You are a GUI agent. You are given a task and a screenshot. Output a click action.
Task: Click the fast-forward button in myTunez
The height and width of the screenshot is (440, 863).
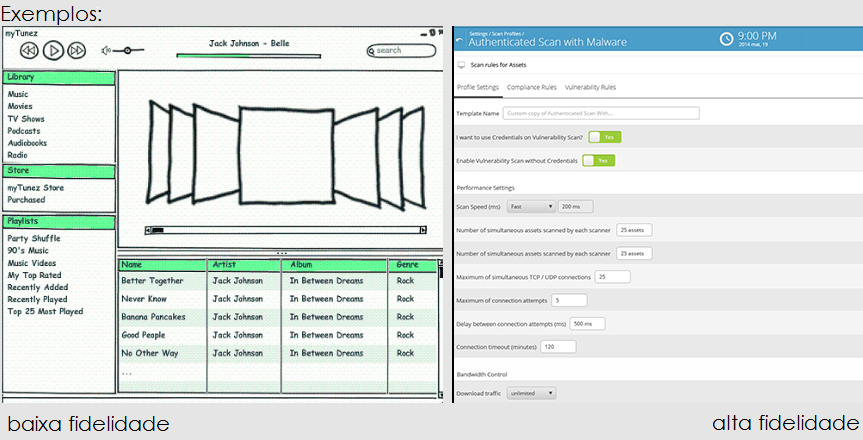click(x=78, y=50)
